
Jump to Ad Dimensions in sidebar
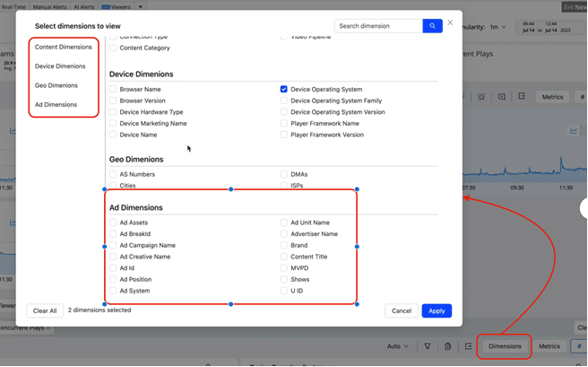point(56,105)
